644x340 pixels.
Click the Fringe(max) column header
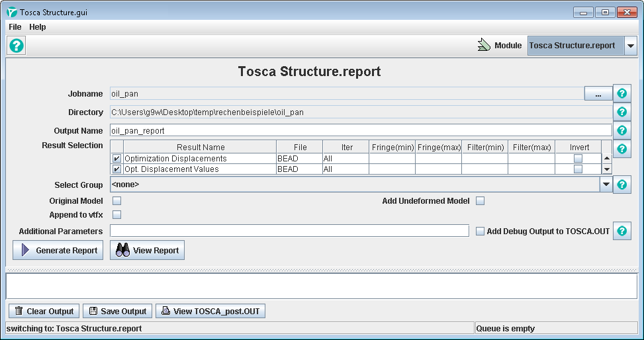(x=439, y=147)
